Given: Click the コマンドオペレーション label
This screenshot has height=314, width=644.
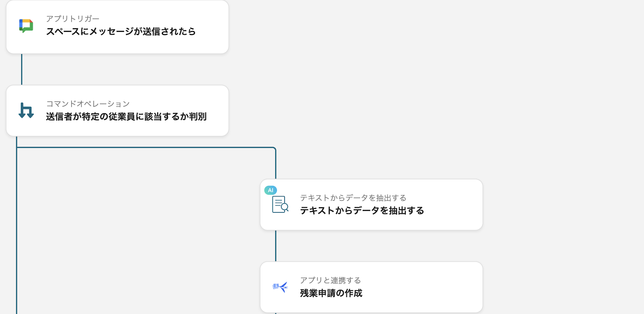Looking at the screenshot, I should (x=88, y=104).
